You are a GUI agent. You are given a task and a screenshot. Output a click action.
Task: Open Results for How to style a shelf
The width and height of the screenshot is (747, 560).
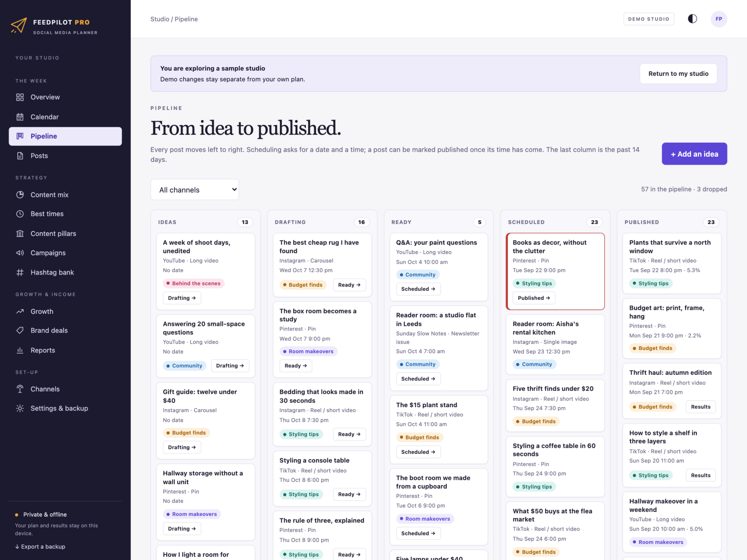coord(700,475)
